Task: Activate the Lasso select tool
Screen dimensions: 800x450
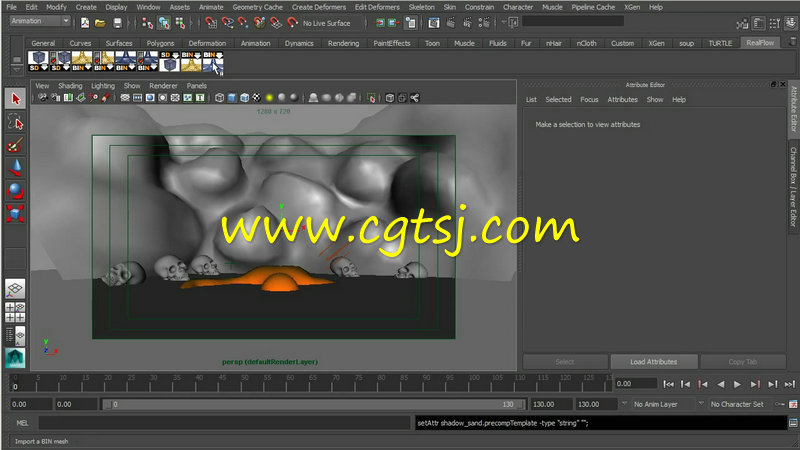Action: click(15, 122)
